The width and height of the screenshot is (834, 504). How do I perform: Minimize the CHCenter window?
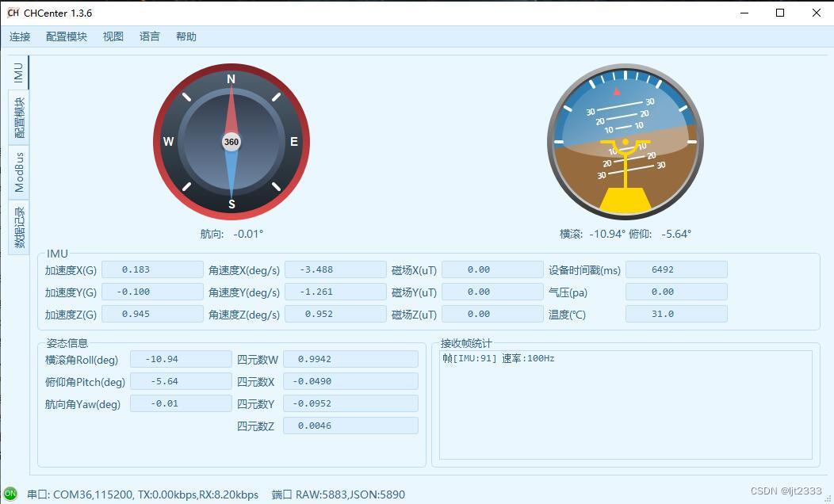(744, 13)
